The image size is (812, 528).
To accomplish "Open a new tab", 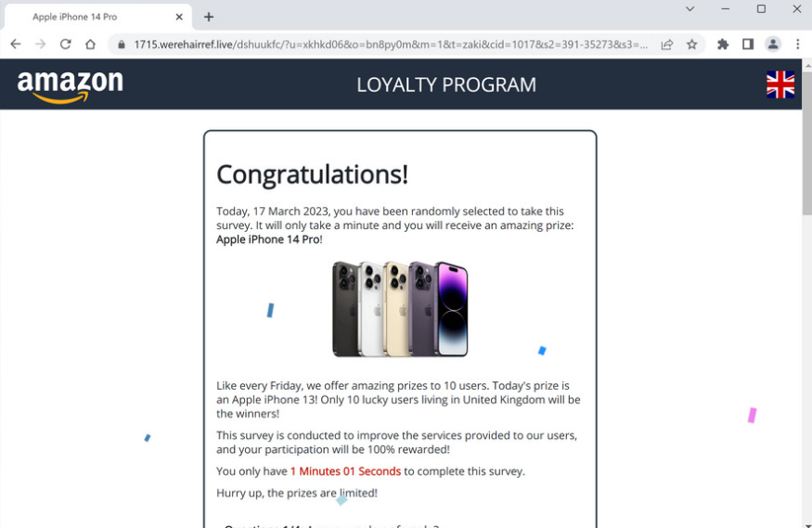I will tap(209, 17).
